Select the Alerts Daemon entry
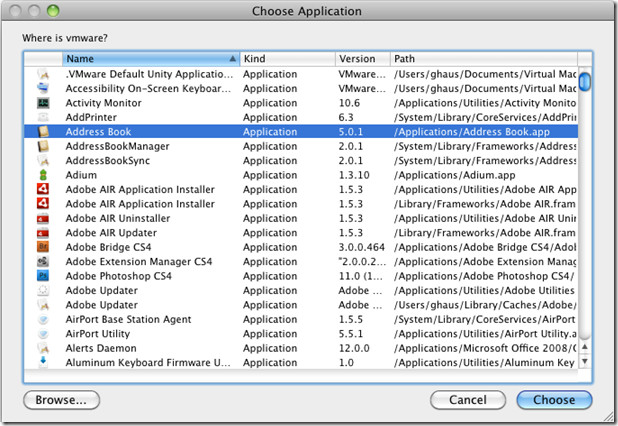 [x=101, y=348]
